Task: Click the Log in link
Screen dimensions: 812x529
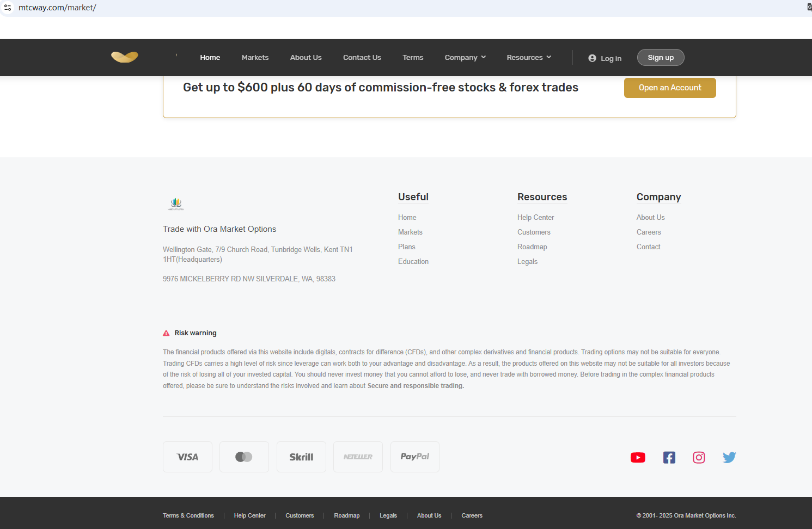Action: 605,58
